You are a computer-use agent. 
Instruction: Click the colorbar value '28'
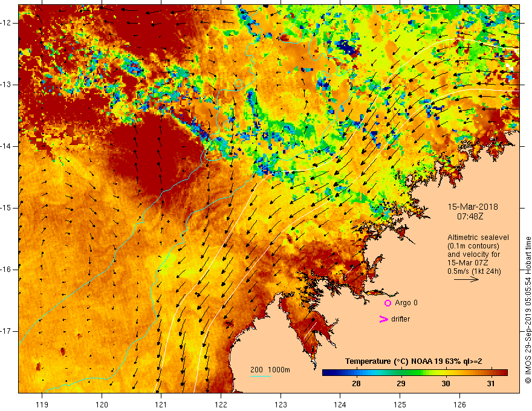pos(356,384)
